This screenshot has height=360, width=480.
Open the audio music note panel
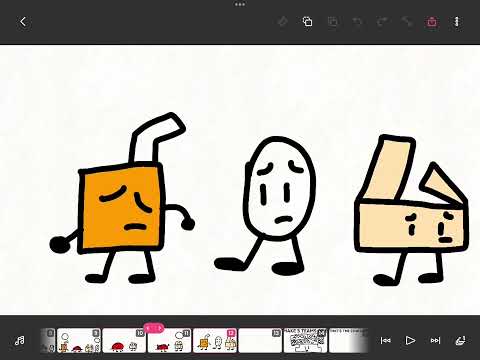[20, 340]
